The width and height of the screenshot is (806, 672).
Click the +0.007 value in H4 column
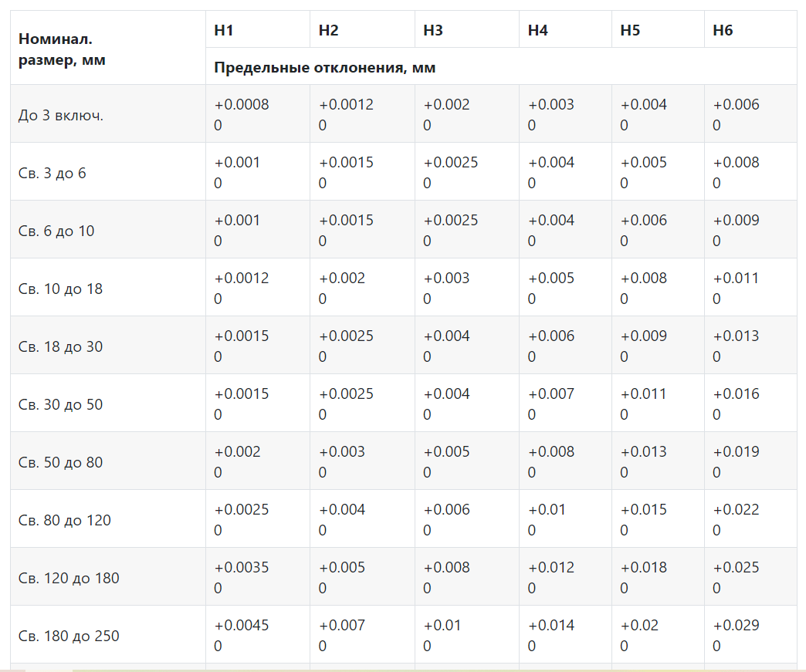(551, 394)
